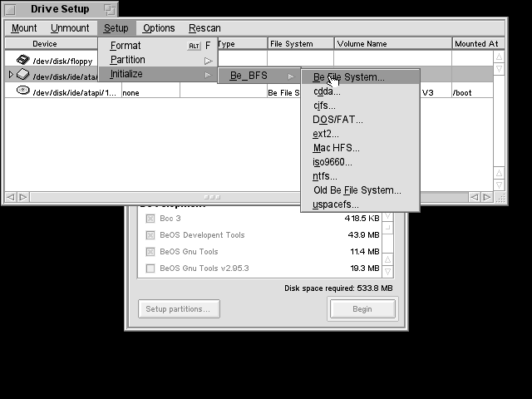Open the Be_BFS submenu

coord(259,76)
